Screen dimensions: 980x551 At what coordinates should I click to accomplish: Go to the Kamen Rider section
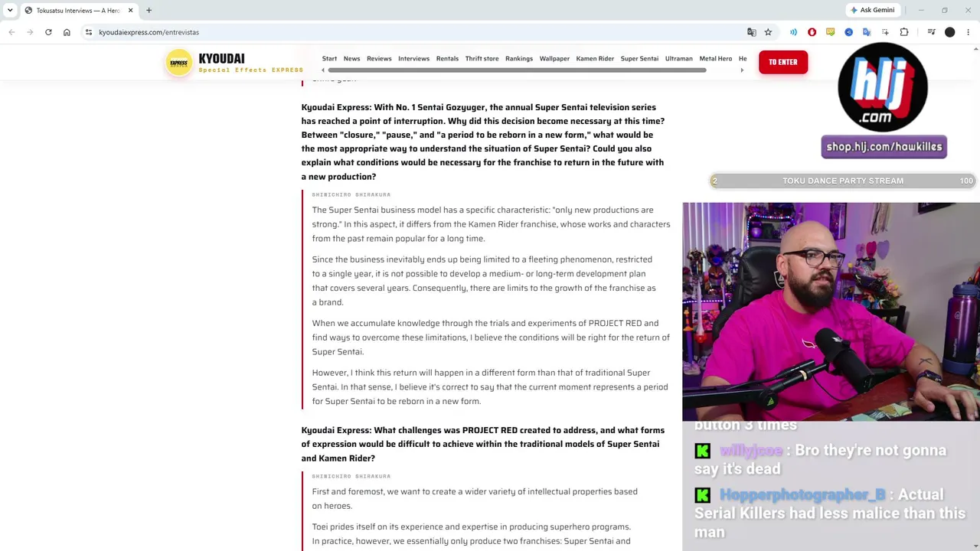(595, 58)
